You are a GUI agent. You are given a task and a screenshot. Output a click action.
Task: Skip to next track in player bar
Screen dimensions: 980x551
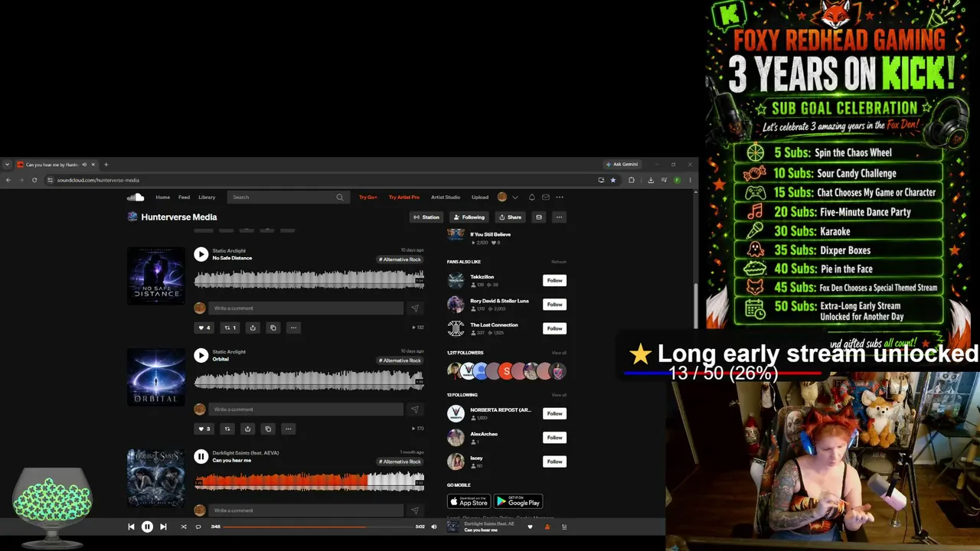163,527
